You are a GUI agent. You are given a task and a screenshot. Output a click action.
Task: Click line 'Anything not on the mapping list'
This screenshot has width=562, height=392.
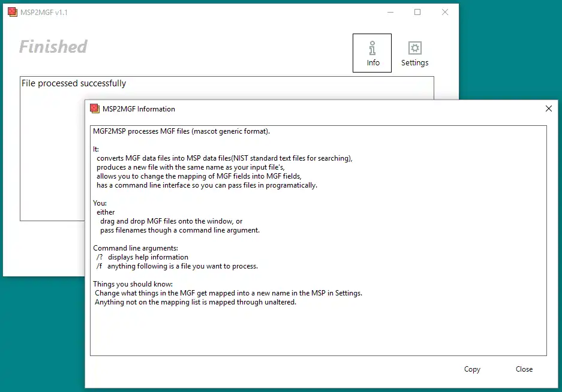click(196, 302)
